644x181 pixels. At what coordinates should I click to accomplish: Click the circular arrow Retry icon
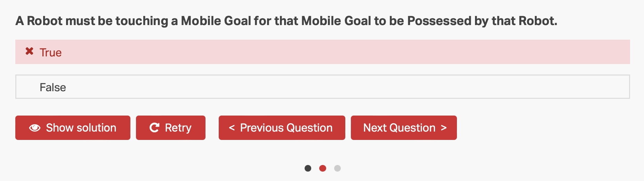click(154, 127)
